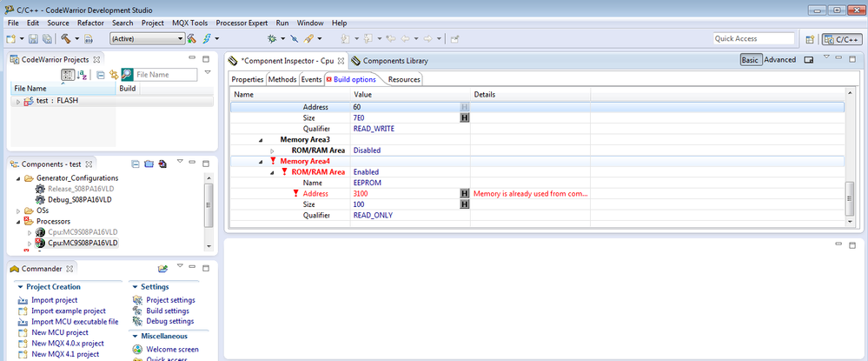Click the folder icon in Components panel toolbar

pos(149,164)
